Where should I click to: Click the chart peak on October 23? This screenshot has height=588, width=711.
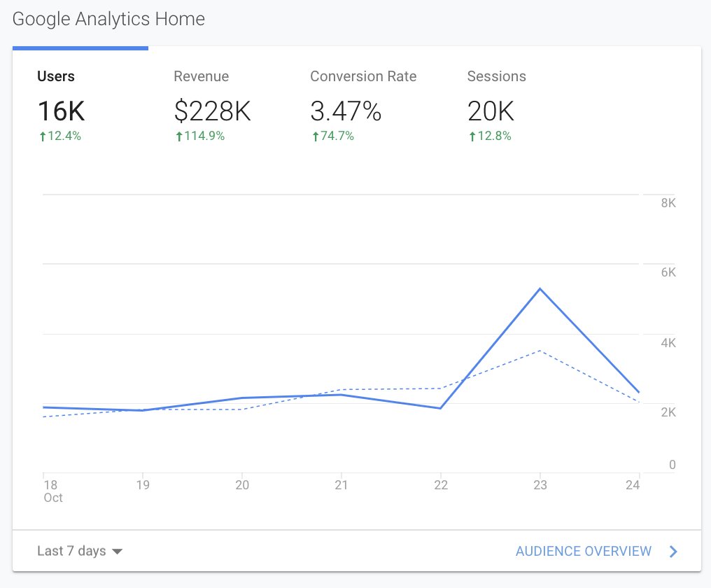point(540,288)
